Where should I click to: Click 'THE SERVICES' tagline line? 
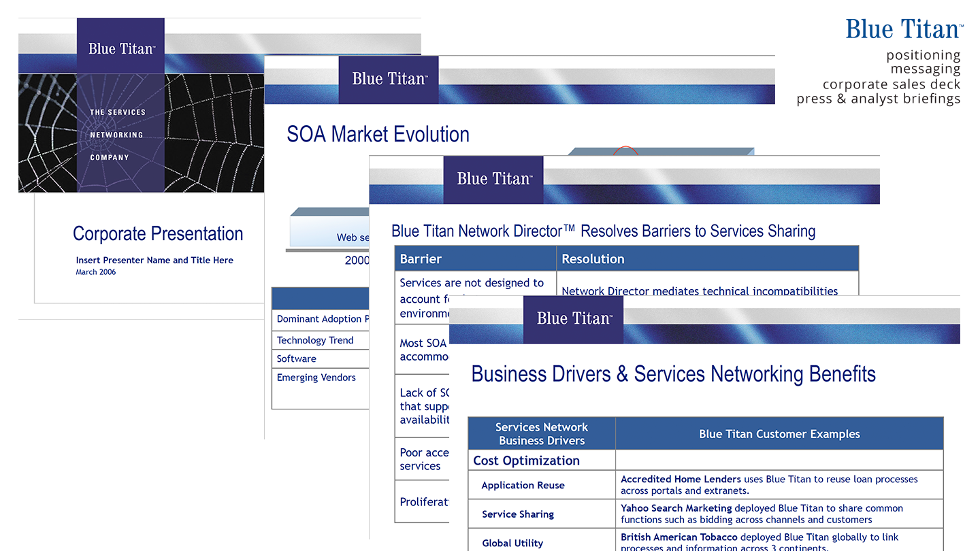[118, 112]
